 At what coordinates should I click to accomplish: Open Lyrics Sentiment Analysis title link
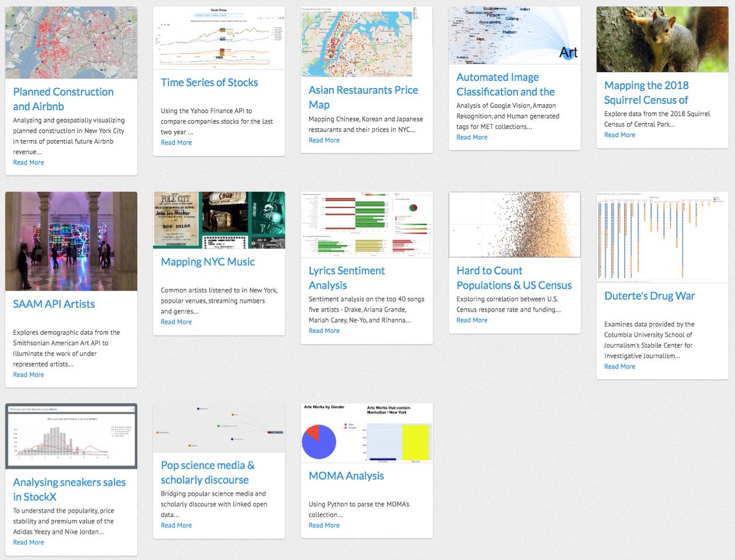(347, 278)
